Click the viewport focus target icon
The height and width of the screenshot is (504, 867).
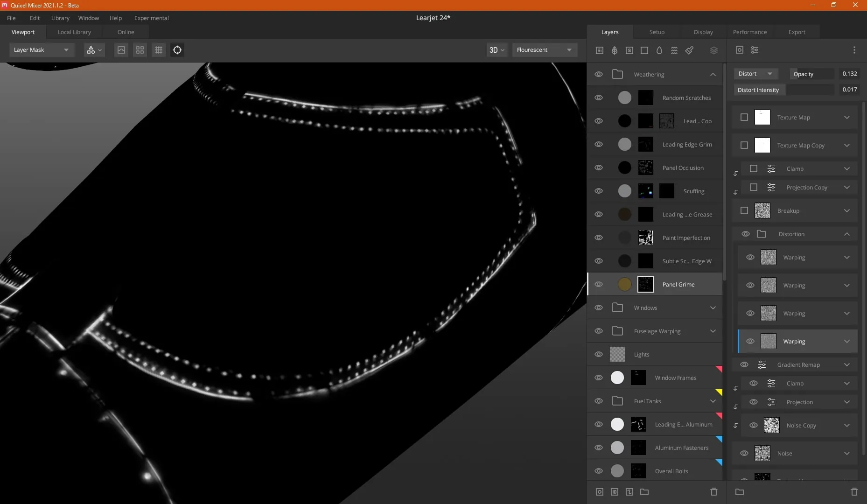tap(177, 50)
